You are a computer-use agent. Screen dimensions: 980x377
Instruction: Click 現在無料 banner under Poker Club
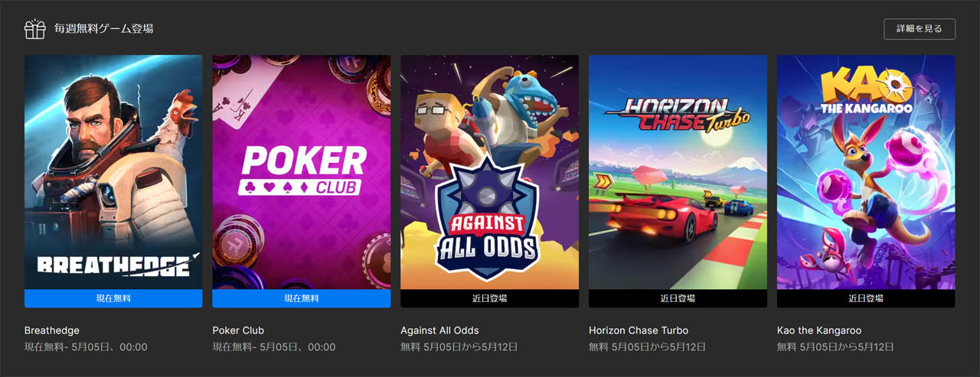(x=302, y=298)
